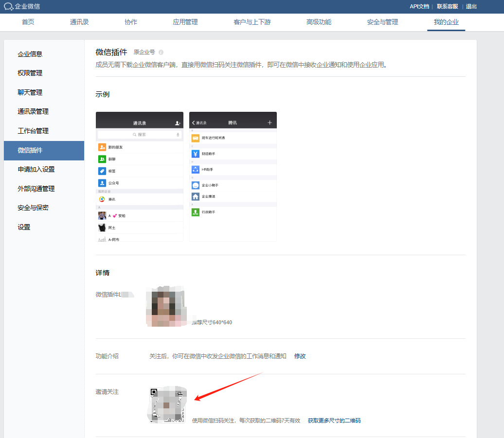504x438 pixels.
Task: Click the 联系客服 link
Action: [x=448, y=6]
